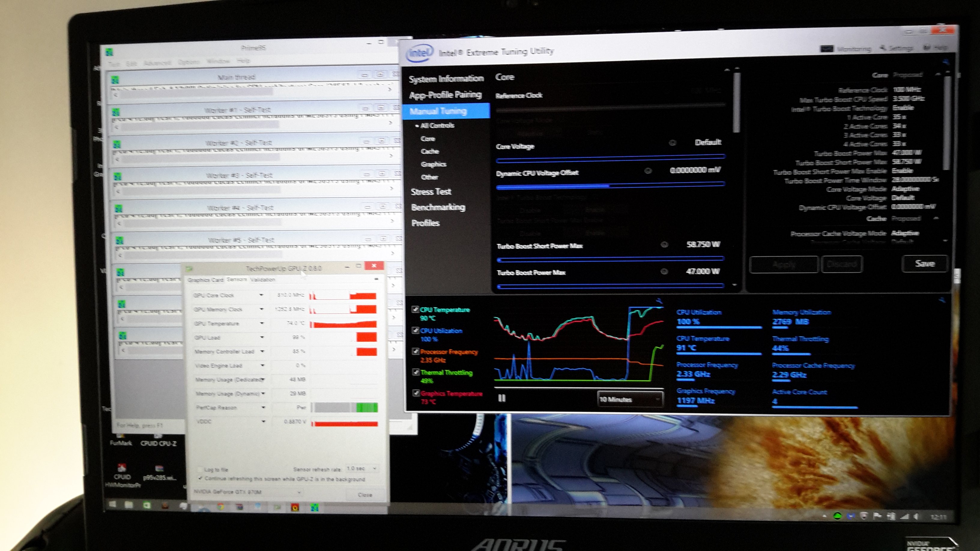This screenshot has height=551, width=980.
Task: Click the green Prime95 taskbar icon
Action: (314, 507)
